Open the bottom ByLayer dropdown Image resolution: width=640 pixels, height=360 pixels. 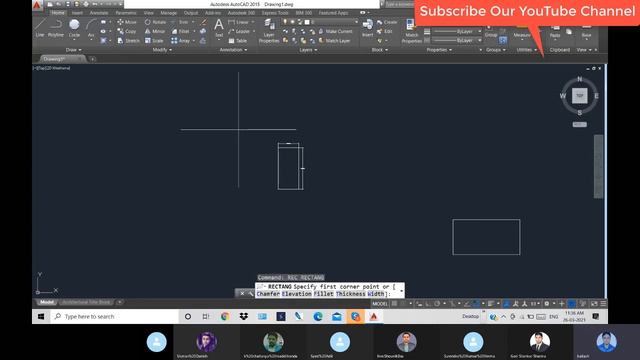(457, 40)
